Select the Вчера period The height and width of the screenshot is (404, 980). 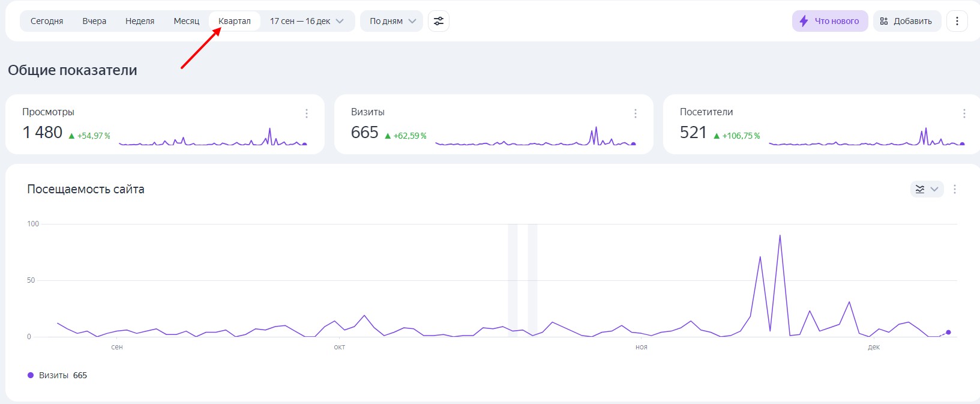click(94, 21)
